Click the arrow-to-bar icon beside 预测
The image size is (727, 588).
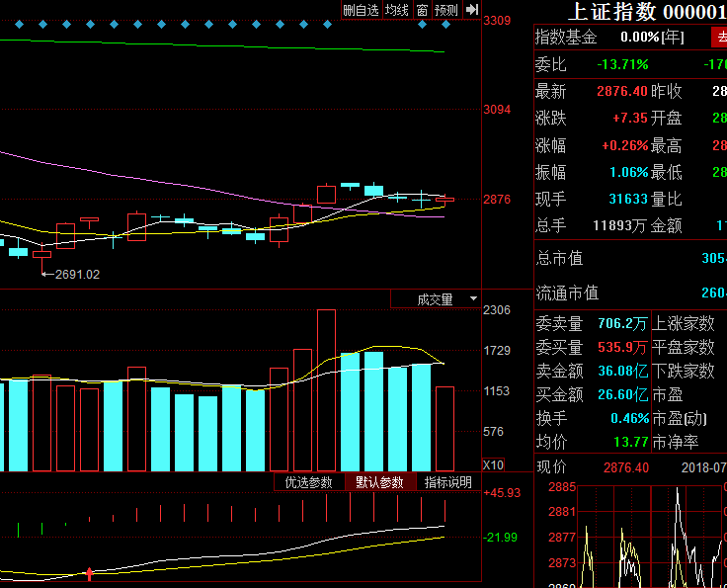click(x=472, y=10)
